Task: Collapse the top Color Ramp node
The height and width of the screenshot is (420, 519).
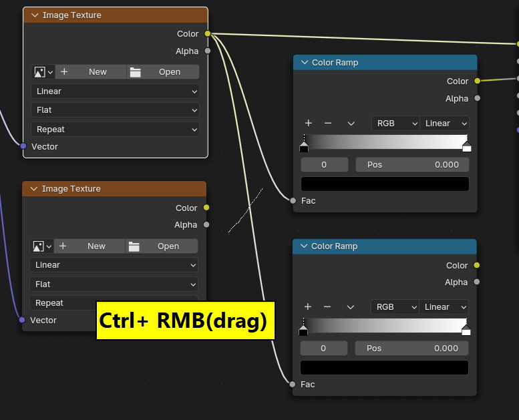Action: [305, 62]
